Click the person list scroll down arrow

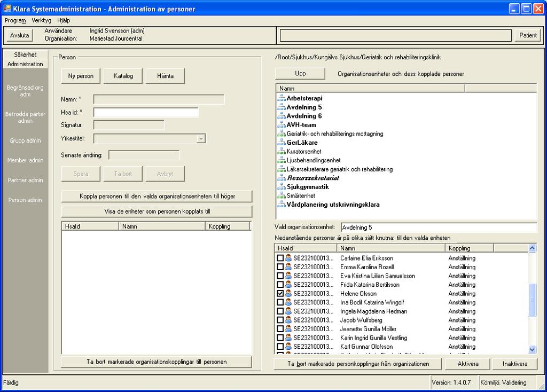pyautogui.click(x=533, y=349)
